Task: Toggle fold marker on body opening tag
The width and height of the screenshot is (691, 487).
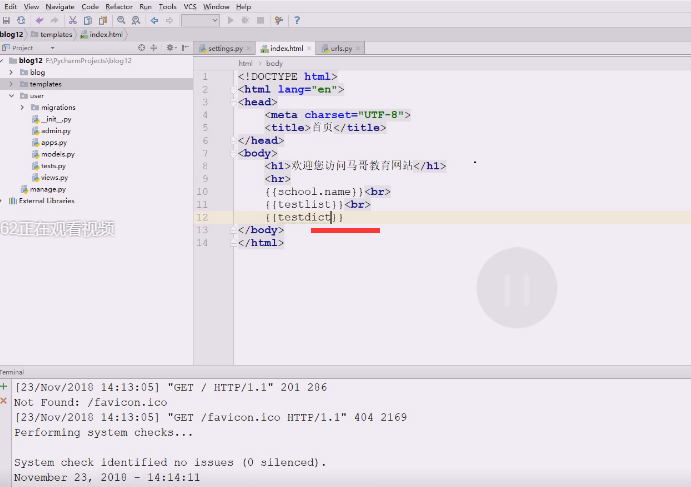Action: pyautogui.click(x=234, y=153)
